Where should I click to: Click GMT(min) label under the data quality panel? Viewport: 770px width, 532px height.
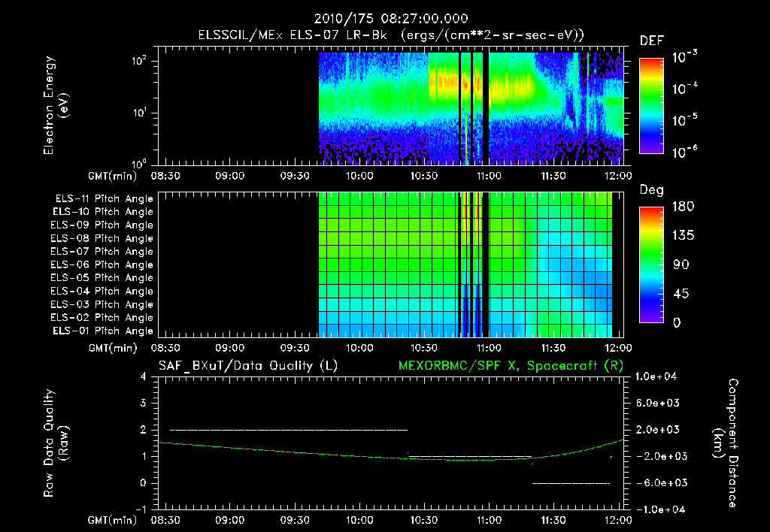click(113, 520)
